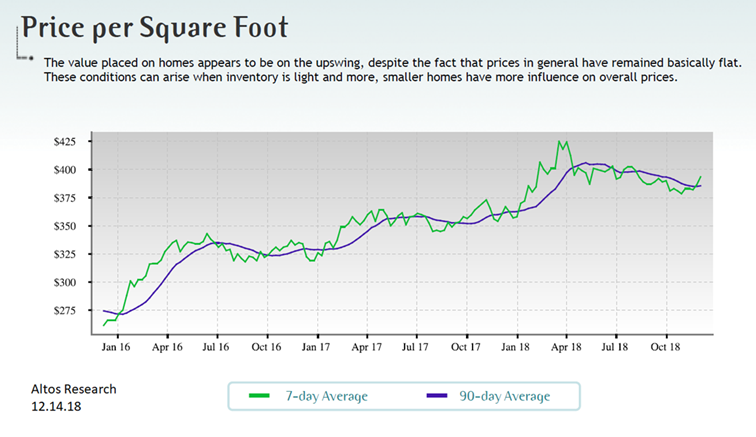Click the $275 y-axis label
The width and height of the screenshot is (756, 437).
click(65, 311)
